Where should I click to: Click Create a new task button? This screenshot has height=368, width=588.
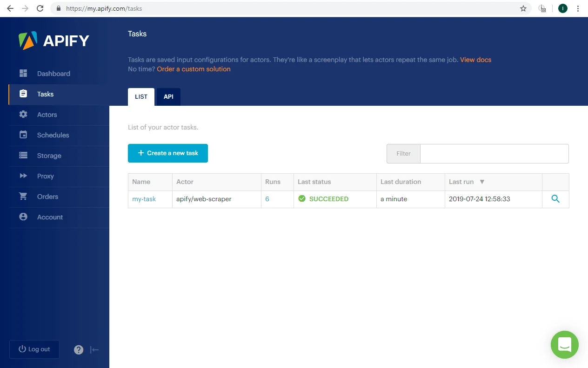[168, 153]
